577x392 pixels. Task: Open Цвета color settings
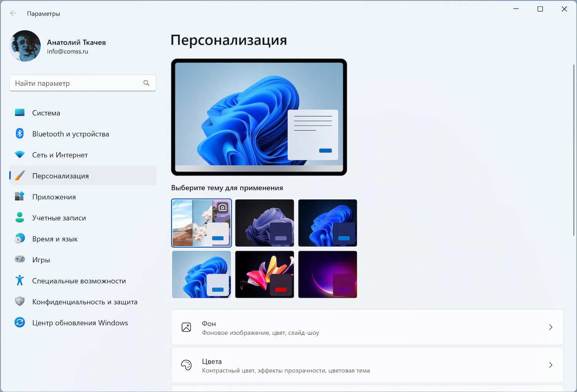[367, 365]
